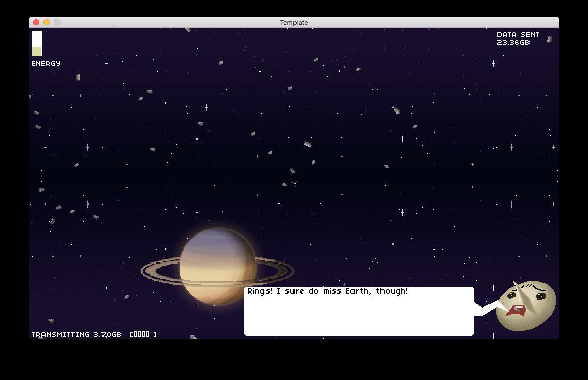Close the Template game window

tap(36, 22)
